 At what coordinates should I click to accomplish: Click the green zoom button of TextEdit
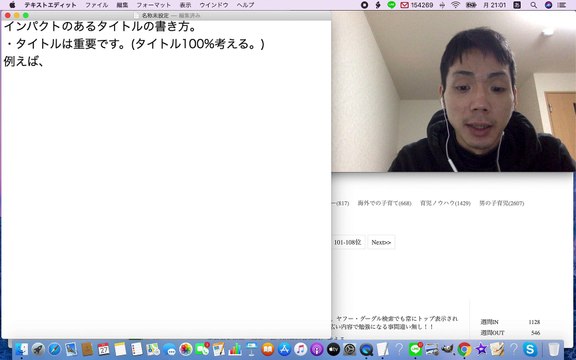[x=26, y=15]
